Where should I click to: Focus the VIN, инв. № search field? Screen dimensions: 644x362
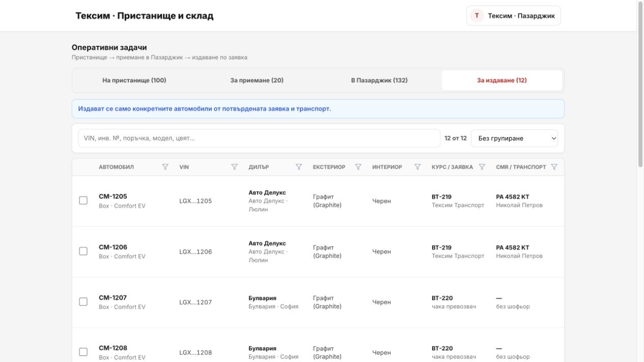(259, 138)
